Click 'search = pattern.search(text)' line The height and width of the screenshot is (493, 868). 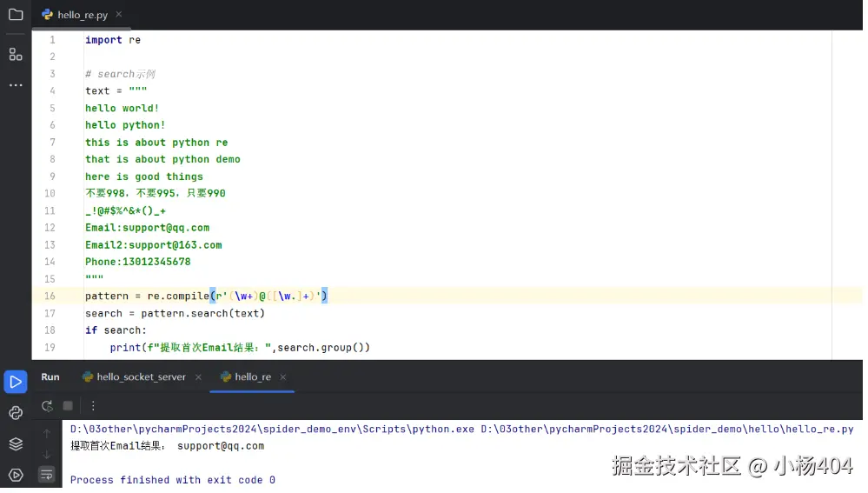175,314
